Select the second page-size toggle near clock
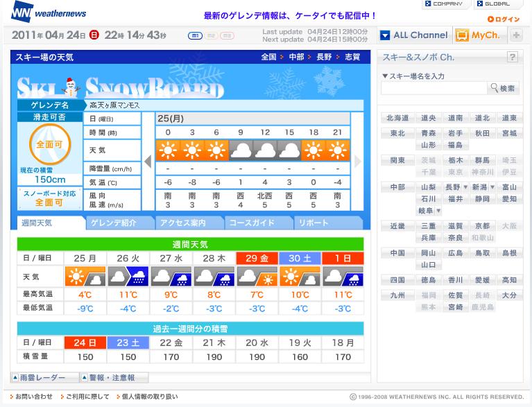Image resolution: width=532 pixels, height=407 pixels. tap(211, 35)
